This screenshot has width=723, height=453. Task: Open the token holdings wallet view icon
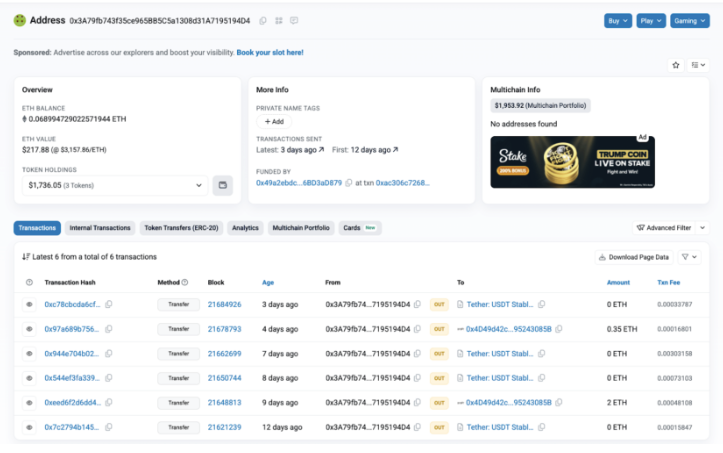coord(223,185)
